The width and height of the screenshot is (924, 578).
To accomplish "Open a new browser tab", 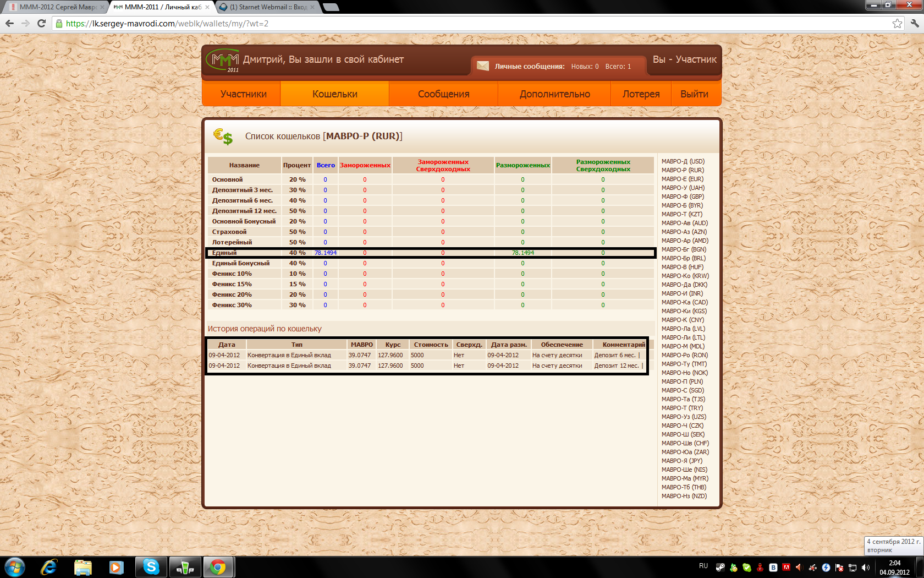I will (331, 7).
